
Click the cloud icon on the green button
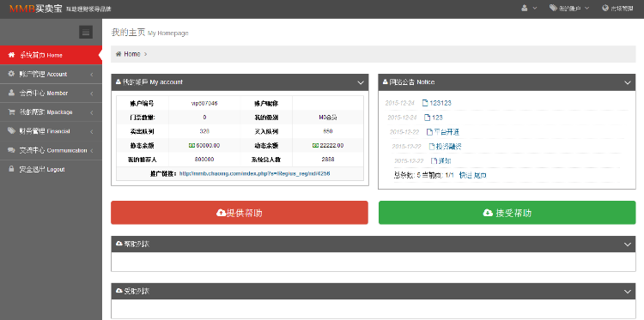[x=488, y=213]
